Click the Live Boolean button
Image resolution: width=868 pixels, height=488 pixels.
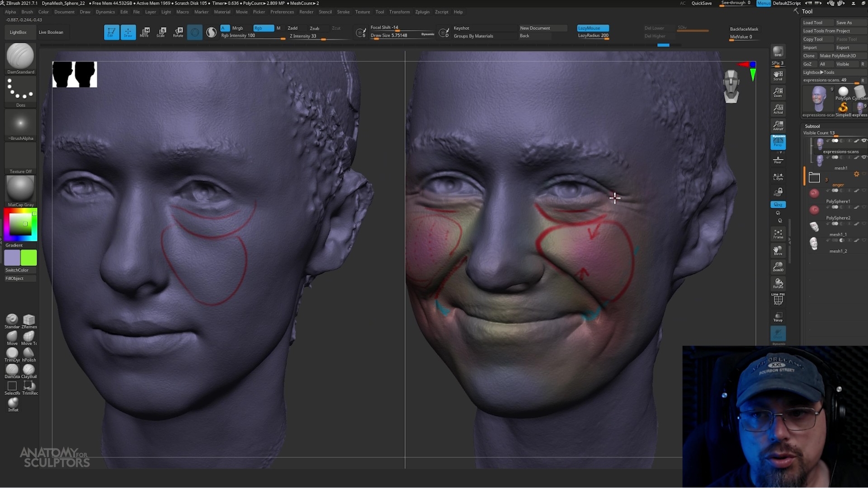pos(51,32)
